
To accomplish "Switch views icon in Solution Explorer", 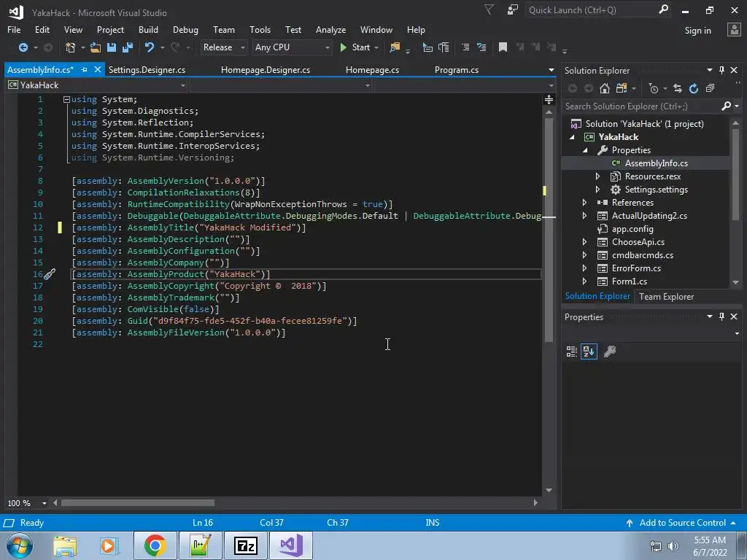I will point(622,88).
